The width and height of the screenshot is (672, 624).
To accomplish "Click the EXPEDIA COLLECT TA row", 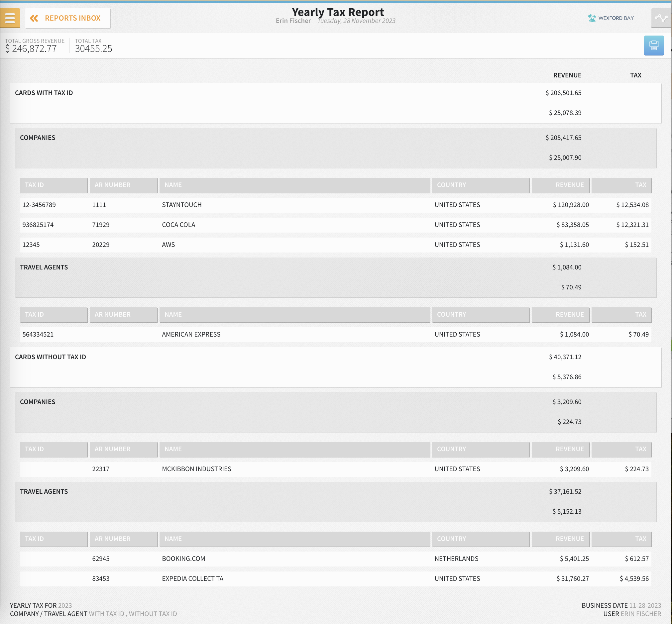I will point(192,579).
